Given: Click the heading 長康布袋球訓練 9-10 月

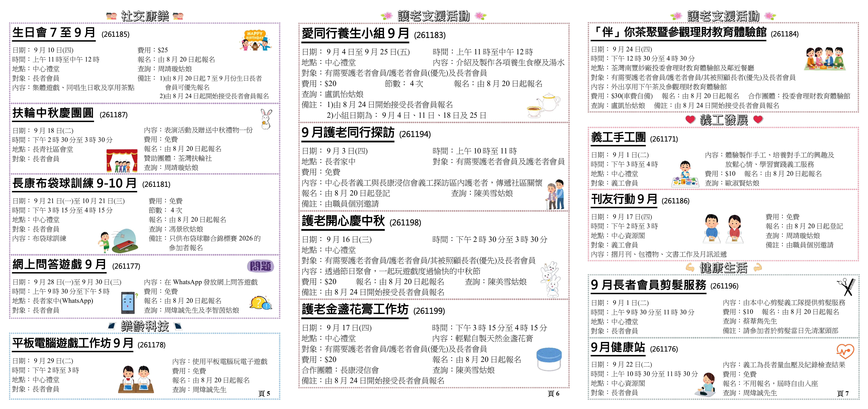Looking at the screenshot, I should [74, 183].
